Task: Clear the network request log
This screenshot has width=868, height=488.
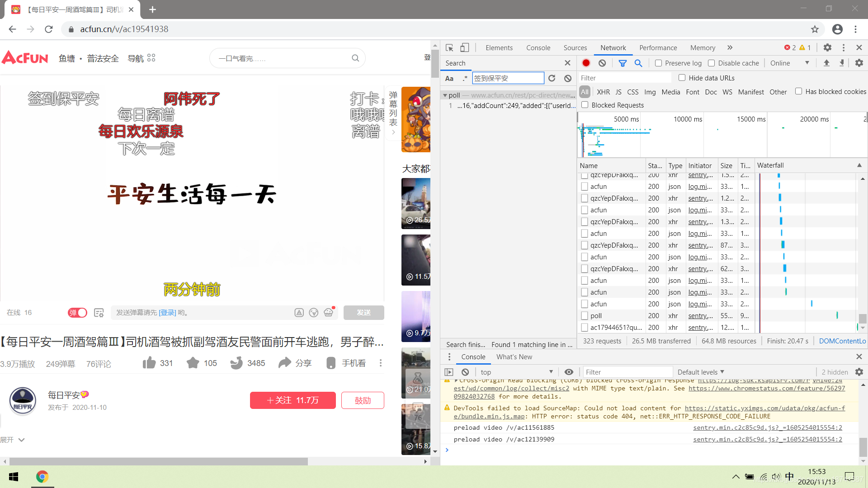Action: 602,63
